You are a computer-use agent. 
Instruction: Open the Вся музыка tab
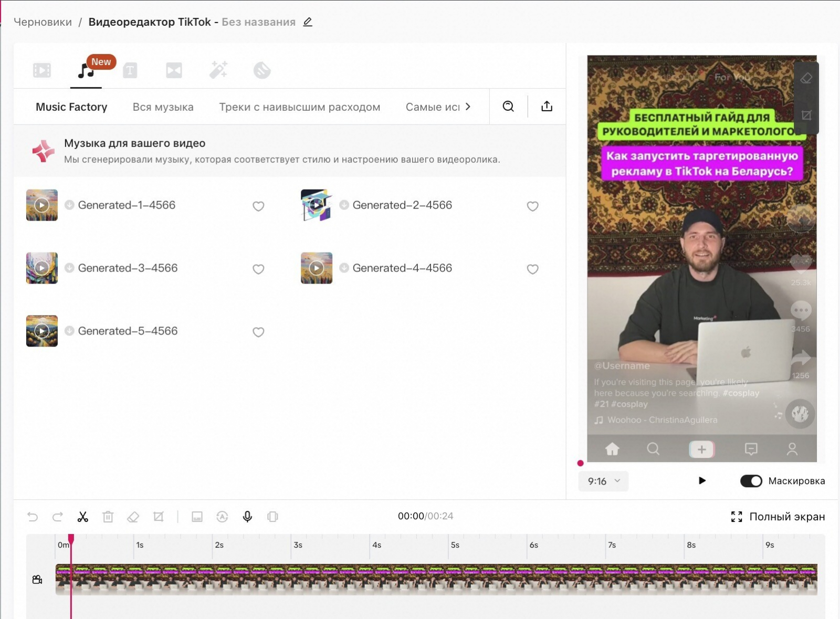[x=163, y=107]
